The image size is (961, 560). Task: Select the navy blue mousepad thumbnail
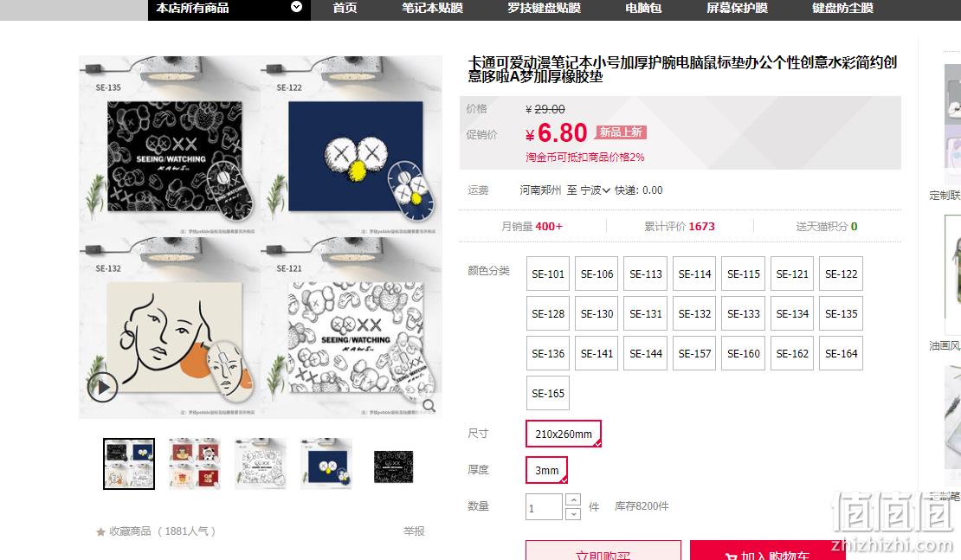(x=326, y=464)
